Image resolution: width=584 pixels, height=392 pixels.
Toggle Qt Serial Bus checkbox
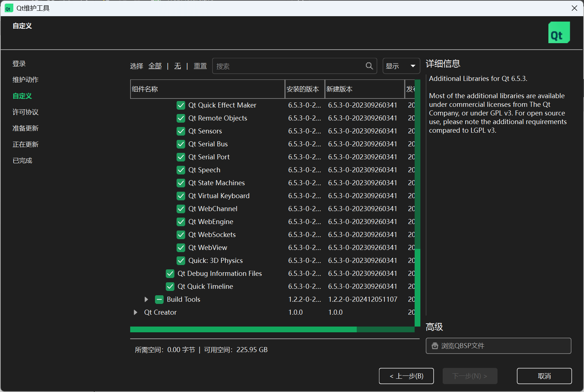181,144
